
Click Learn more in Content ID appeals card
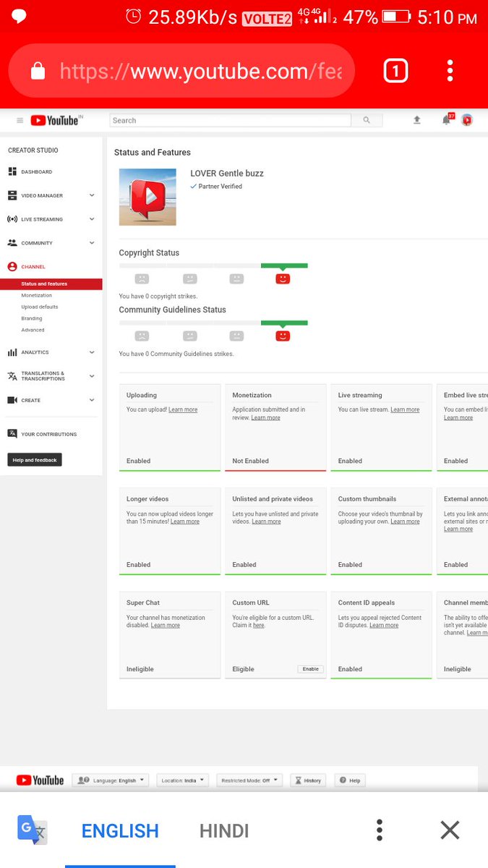click(x=384, y=625)
